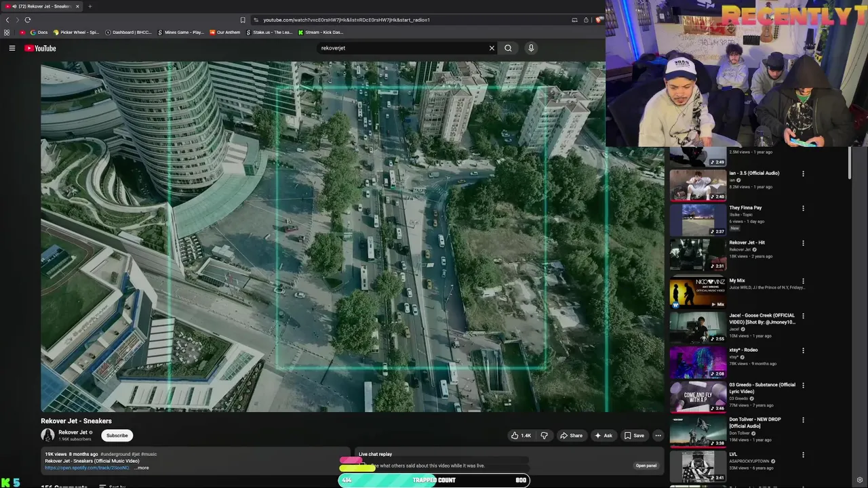
Task: Open options menu for 'LVL'
Action: click(803, 455)
